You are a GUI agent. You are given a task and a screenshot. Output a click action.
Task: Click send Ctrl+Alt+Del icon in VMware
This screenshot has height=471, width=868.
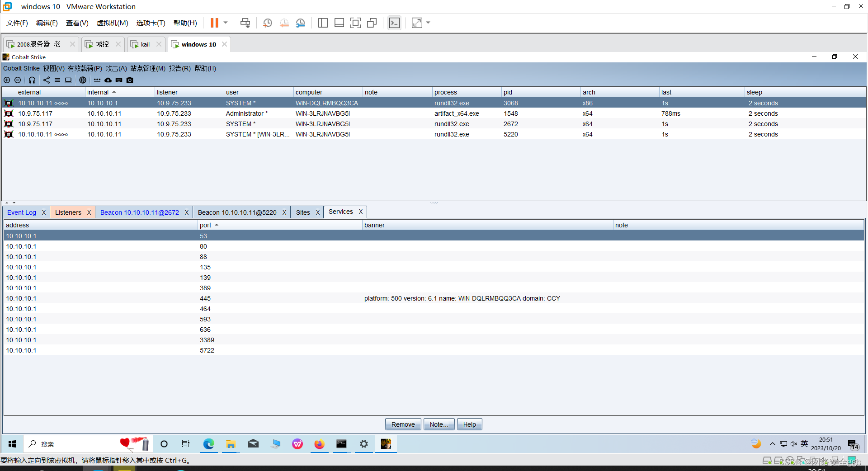coord(245,23)
